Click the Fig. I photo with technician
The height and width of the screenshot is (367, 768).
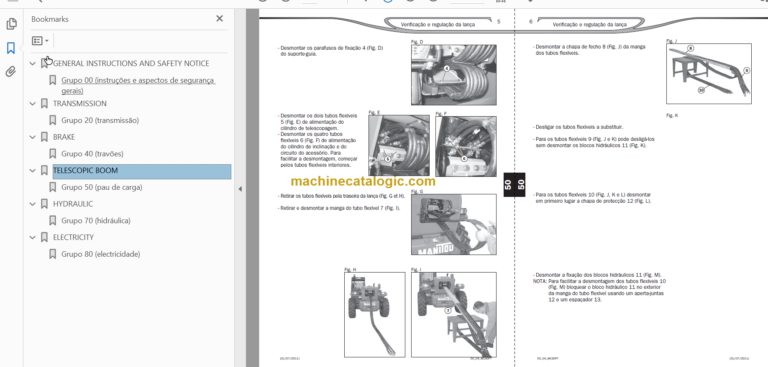click(x=454, y=315)
